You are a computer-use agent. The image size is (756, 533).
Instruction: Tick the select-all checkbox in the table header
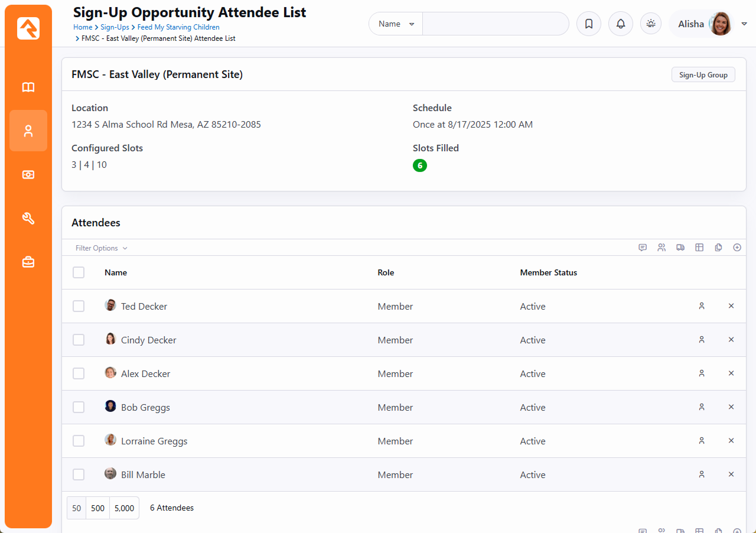coord(79,272)
